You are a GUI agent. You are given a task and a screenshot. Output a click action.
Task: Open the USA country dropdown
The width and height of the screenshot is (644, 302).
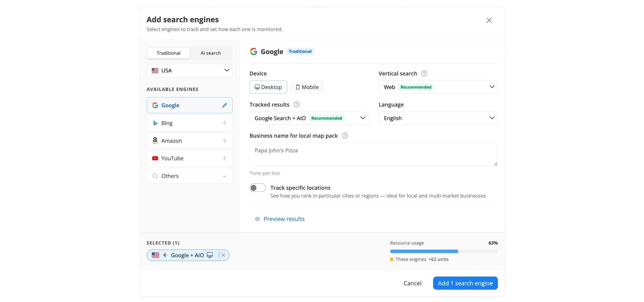click(x=189, y=71)
